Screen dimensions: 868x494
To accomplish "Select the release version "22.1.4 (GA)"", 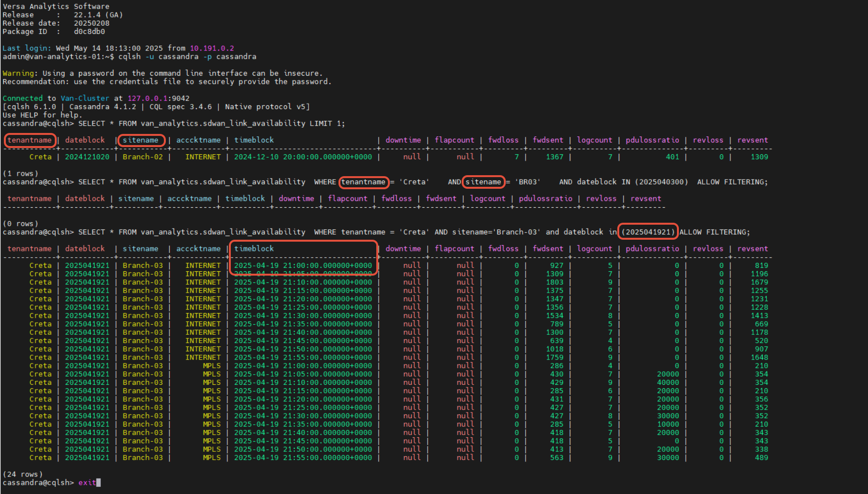I will pos(98,15).
